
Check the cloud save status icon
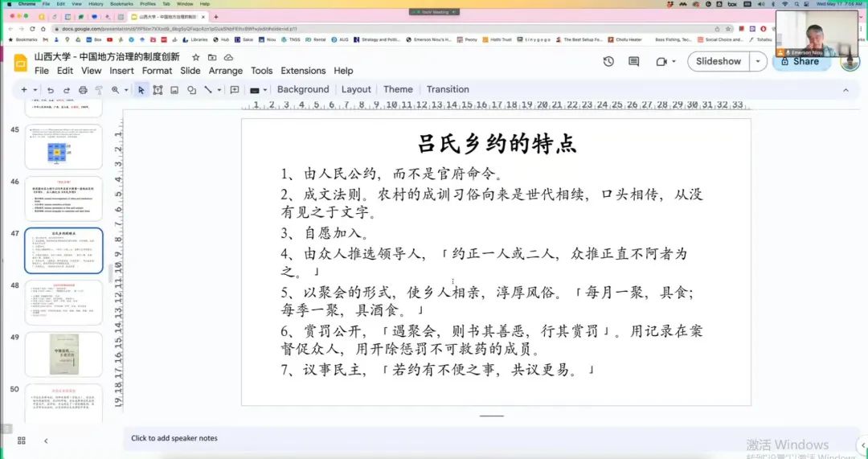(x=228, y=57)
